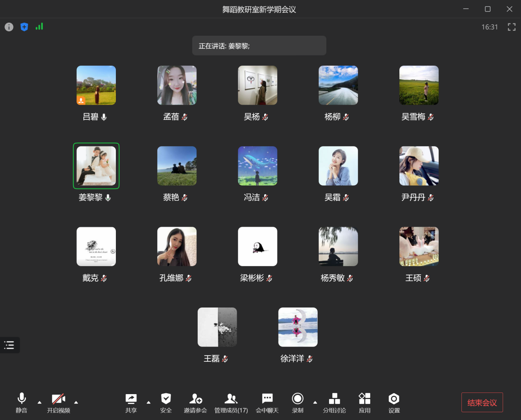Open the meeting 设置 settings

(x=394, y=402)
